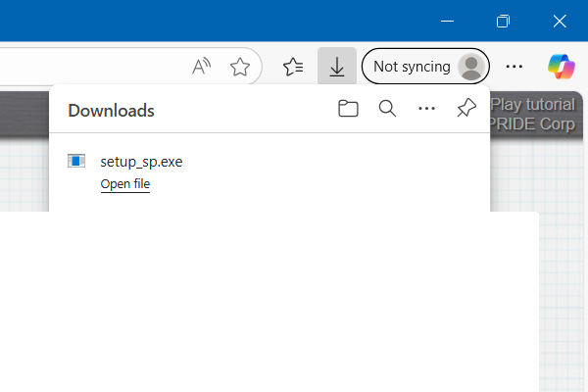This screenshot has height=392, width=588.
Task: Toggle the Downloads toolbar button
Action: (337, 67)
